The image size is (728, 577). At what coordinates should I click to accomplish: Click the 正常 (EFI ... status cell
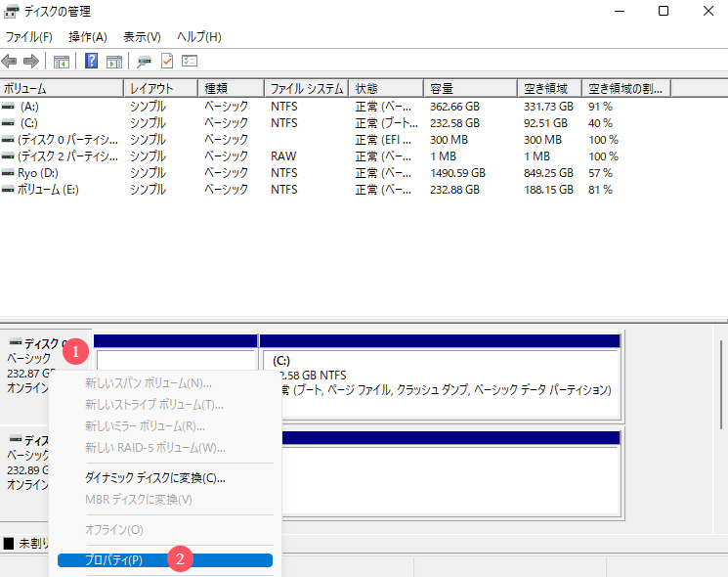pos(383,140)
